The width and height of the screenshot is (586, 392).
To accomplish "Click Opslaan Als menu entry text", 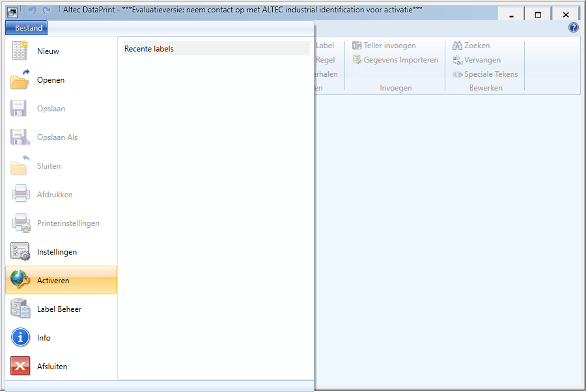I will [x=57, y=137].
